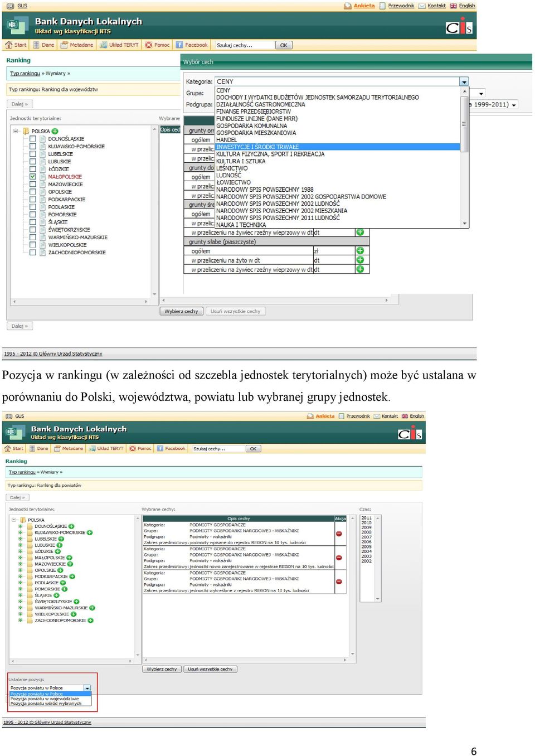Open the Podgrupa dropdown arrow
The image size is (535, 756).
tap(514, 105)
